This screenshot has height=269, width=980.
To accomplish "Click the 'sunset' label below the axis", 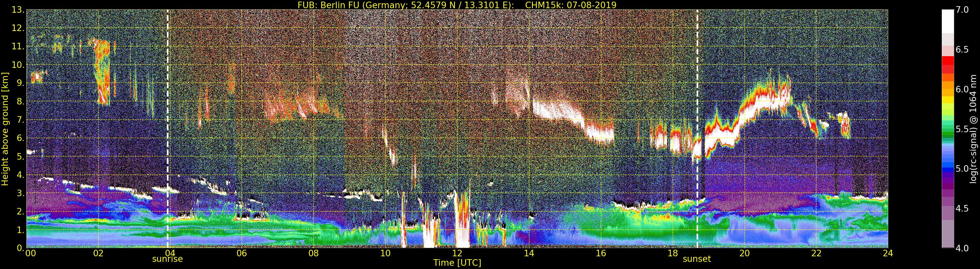I will tap(697, 259).
